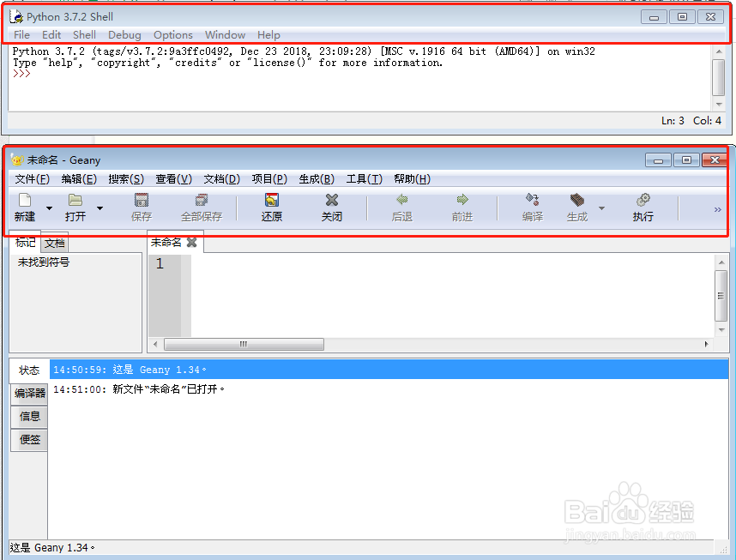The image size is (736, 560).
Task: Open the 项目(P) menu in Geany
Action: 269,179
